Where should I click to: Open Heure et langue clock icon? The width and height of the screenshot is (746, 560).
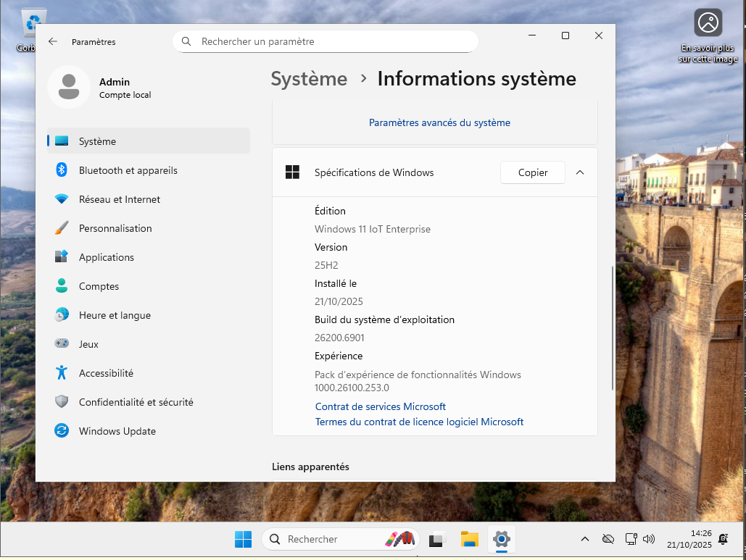pyautogui.click(x=62, y=315)
